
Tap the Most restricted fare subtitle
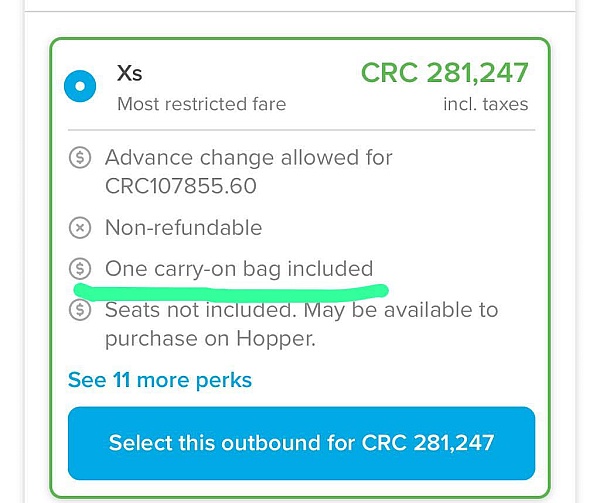(201, 104)
